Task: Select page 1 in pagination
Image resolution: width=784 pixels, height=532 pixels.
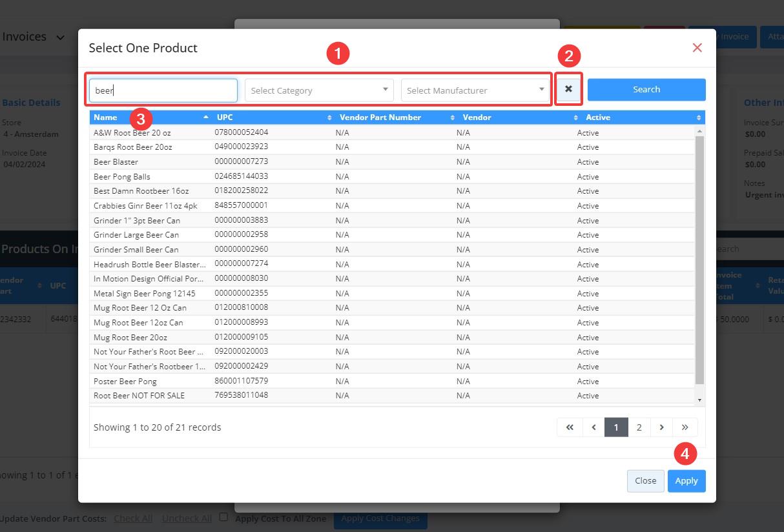Action: point(616,427)
